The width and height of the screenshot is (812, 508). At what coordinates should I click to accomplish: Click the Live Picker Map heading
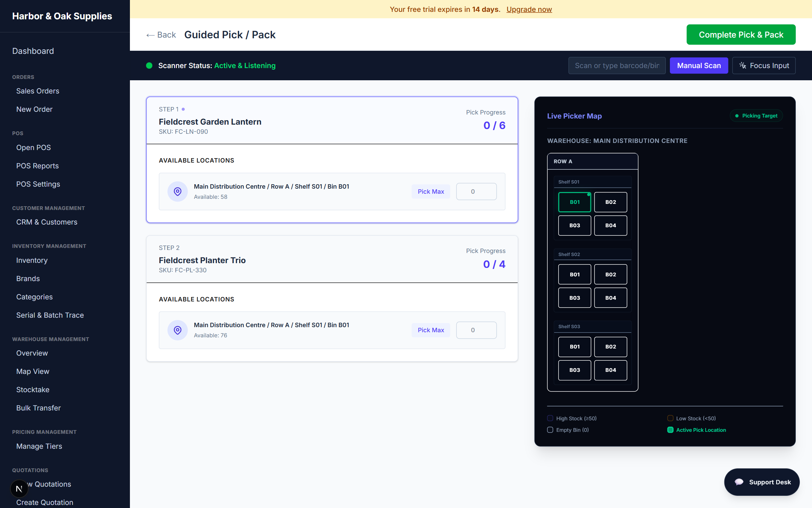(574, 116)
